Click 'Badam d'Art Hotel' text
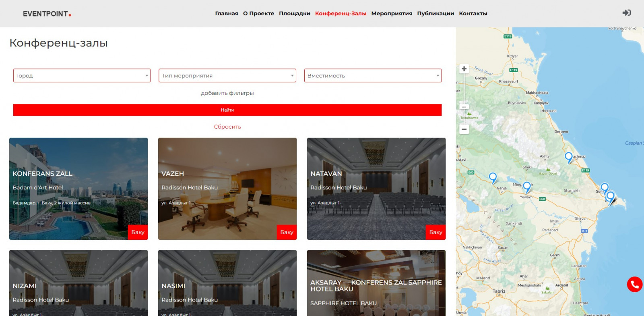644x316 pixels. pos(38,187)
